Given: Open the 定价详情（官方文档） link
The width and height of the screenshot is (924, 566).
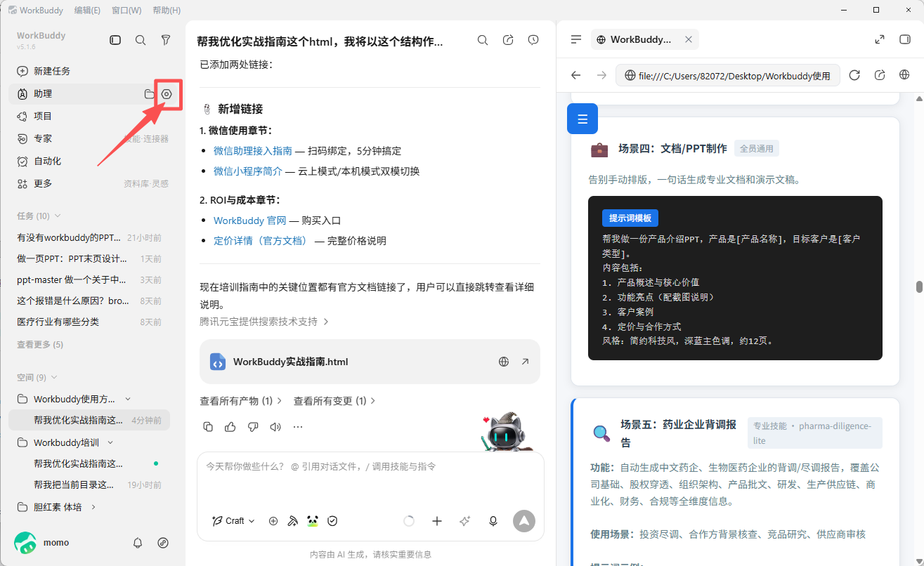Looking at the screenshot, I should pos(261,240).
